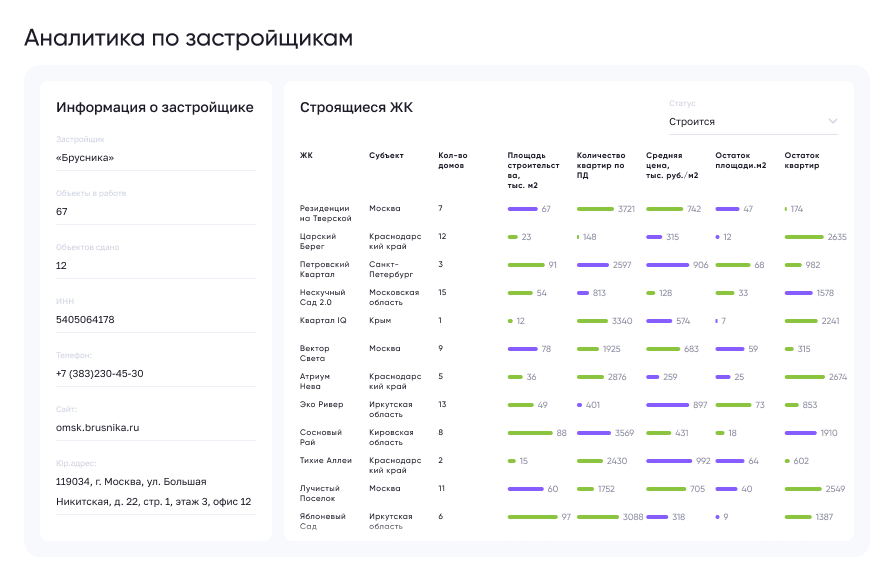Viewport: 894px width, 581px height.
Task: Click Санкт-Петербург in the Субъект column
Action: [391, 269]
